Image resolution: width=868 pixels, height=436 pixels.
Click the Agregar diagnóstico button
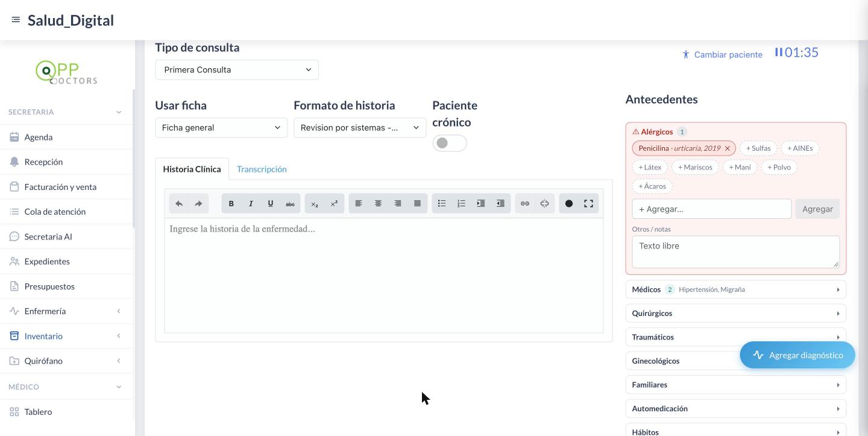(797, 355)
